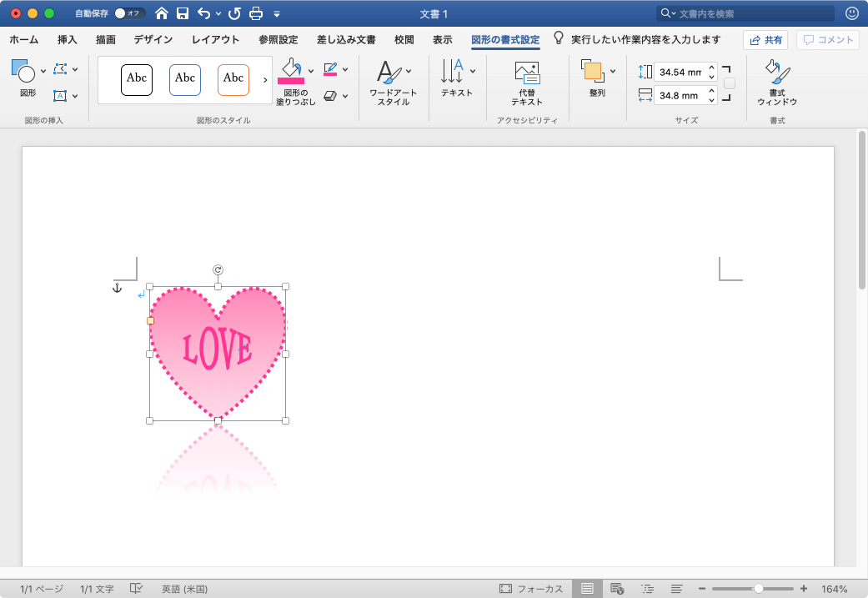Click the shape height field showing 34.54 mm
The image size is (868, 598).
pos(680,72)
